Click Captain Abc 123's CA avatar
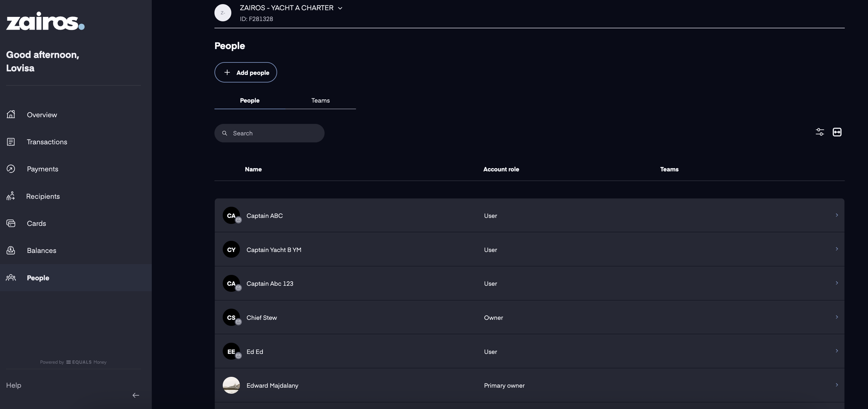Image resolution: width=868 pixels, height=409 pixels. point(231,283)
